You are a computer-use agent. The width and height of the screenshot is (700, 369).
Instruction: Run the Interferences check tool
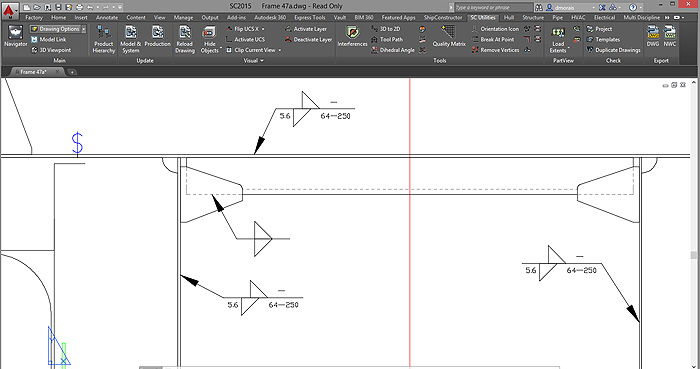[352, 37]
